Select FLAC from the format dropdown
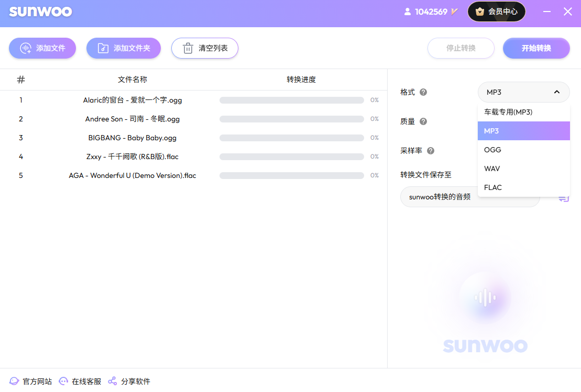The image size is (581, 392). click(x=523, y=187)
